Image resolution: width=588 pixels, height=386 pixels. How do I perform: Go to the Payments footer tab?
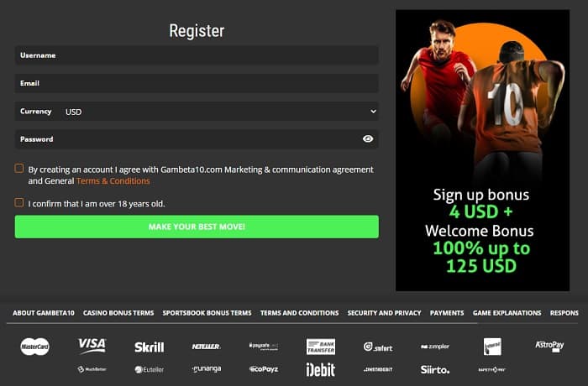[447, 313]
